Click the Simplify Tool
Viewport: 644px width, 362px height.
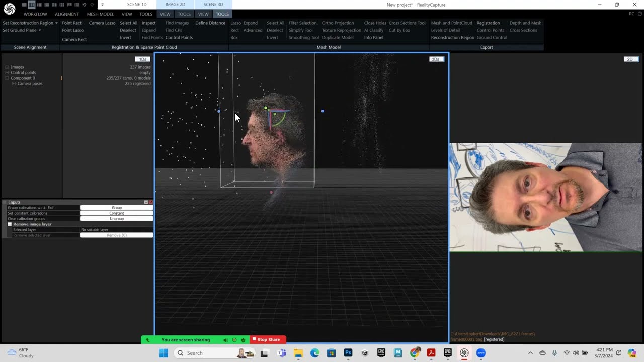point(300,30)
